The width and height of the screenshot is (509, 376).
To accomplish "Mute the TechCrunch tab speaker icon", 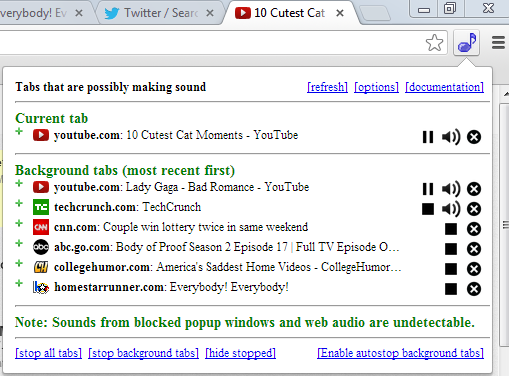I will coord(451,209).
